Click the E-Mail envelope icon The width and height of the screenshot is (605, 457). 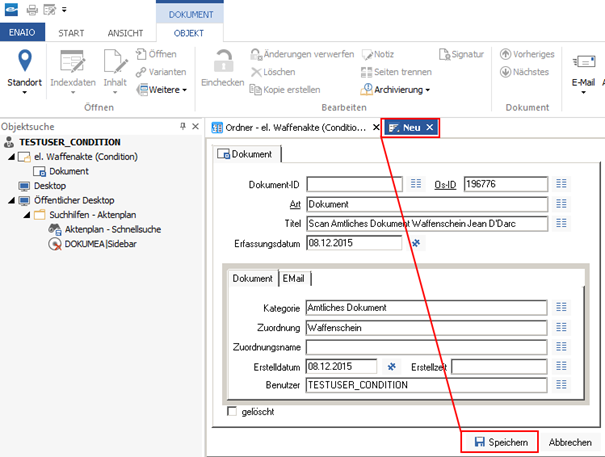[581, 62]
